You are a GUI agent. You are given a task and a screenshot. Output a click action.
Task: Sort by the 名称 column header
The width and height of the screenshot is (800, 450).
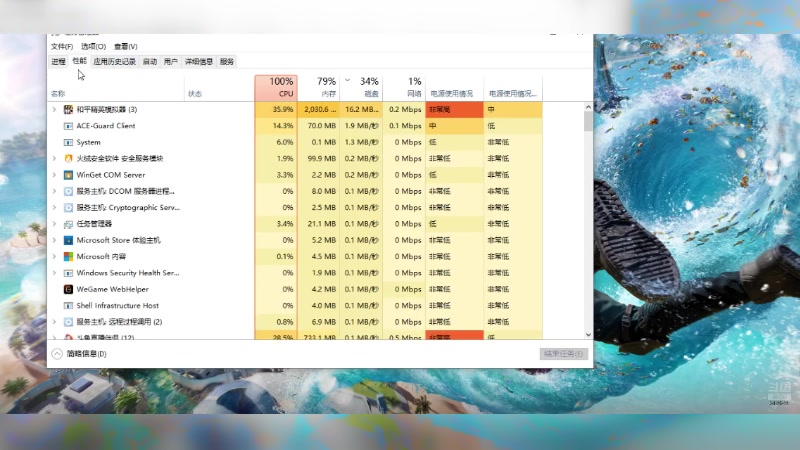(x=116, y=87)
